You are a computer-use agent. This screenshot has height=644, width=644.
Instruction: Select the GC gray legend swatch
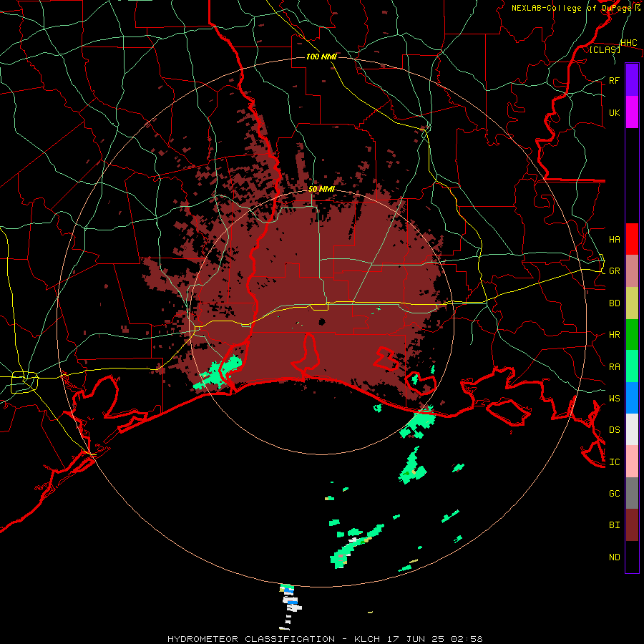coord(632,493)
